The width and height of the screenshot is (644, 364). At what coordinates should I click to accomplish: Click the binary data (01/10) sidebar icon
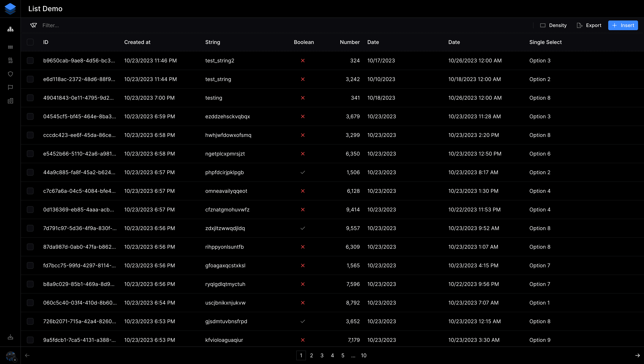(x=10, y=60)
